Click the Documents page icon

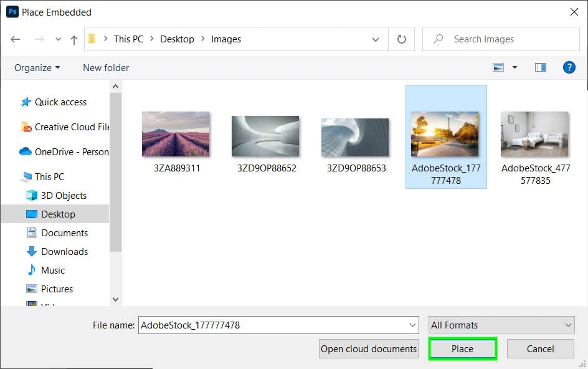point(32,232)
